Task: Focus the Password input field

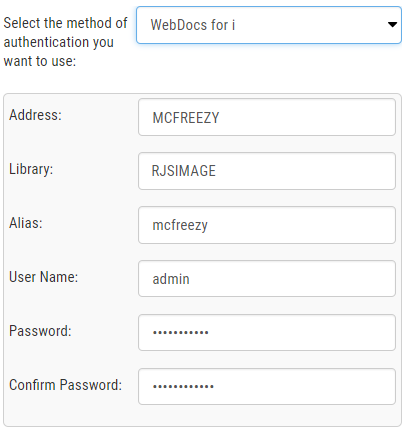Action: pyautogui.click(x=267, y=332)
